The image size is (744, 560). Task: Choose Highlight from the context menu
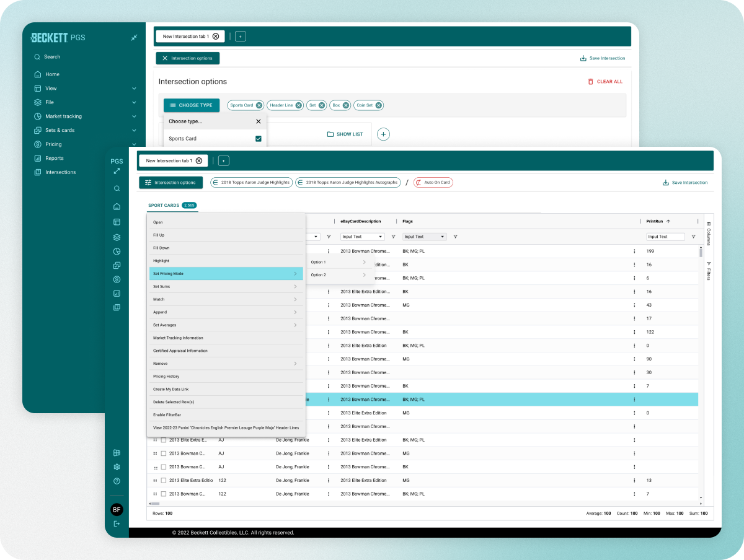coord(226,261)
